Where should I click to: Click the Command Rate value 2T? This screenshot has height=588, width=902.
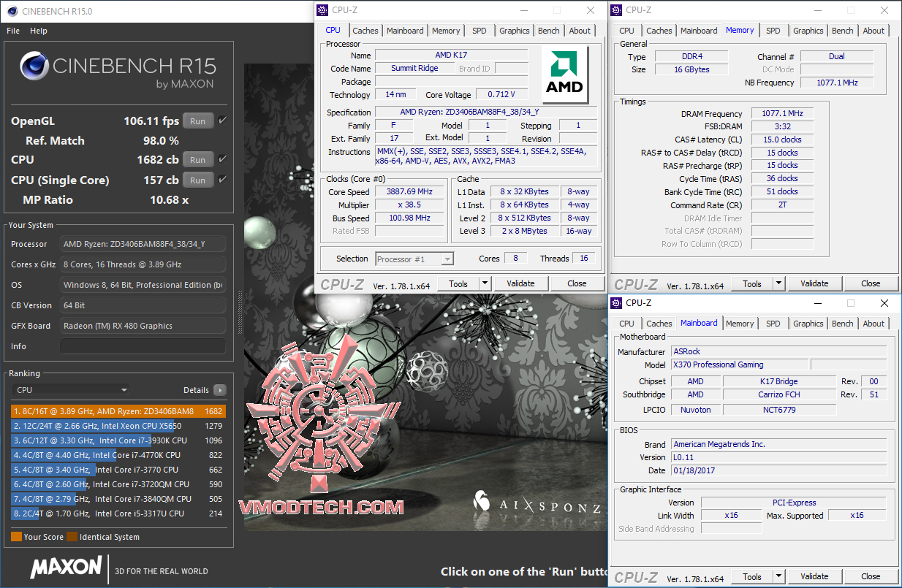[x=783, y=205]
